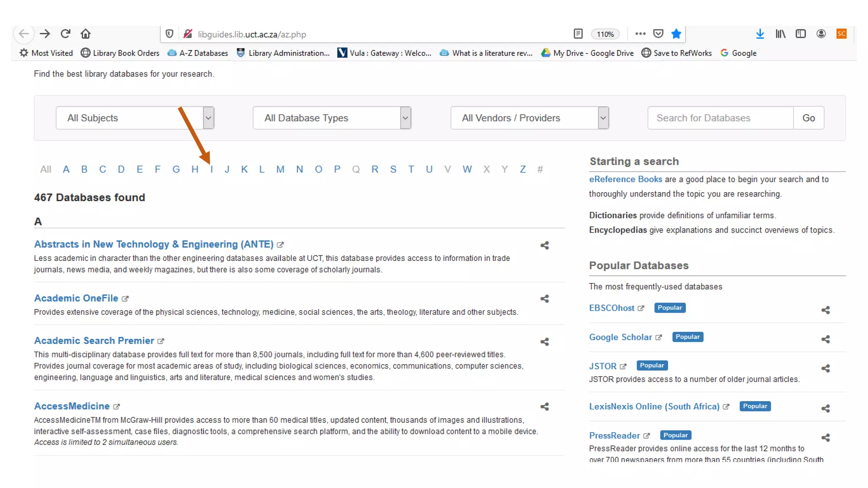Open the downloads arrow icon
Viewport: 868px width, 488px height.
coord(760,34)
